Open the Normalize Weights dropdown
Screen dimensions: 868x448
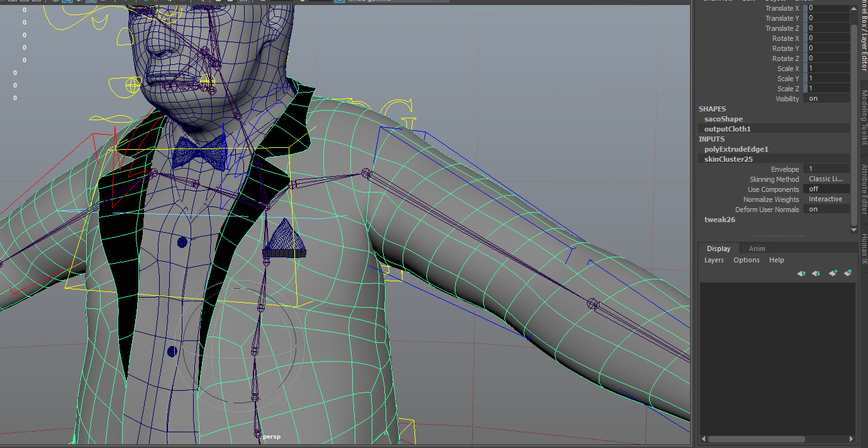(826, 199)
